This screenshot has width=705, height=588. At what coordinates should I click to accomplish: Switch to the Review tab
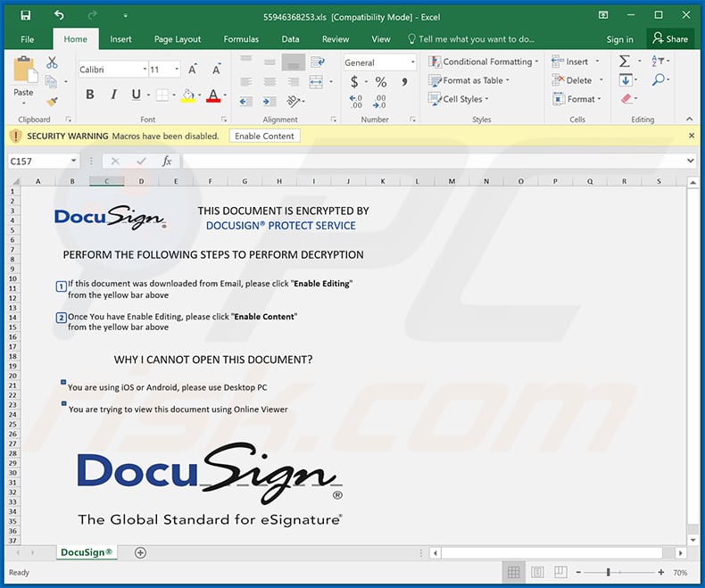click(336, 39)
